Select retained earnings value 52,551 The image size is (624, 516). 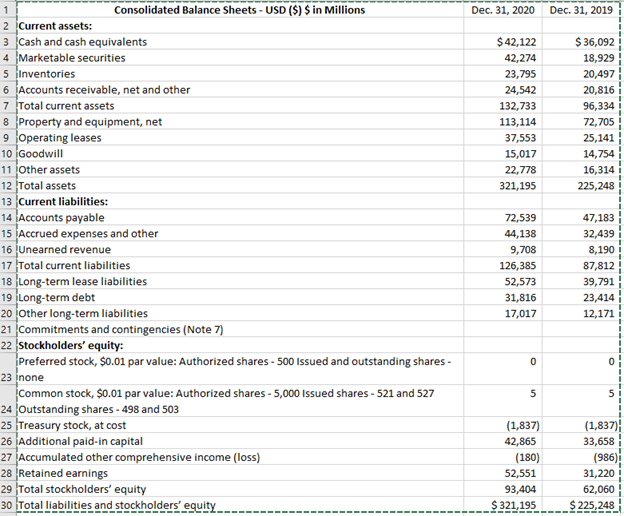pos(503,473)
